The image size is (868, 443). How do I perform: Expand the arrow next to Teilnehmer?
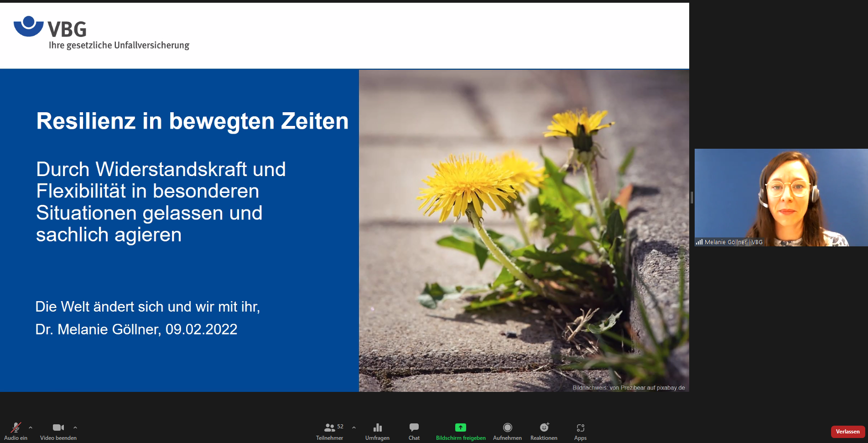[x=354, y=427]
